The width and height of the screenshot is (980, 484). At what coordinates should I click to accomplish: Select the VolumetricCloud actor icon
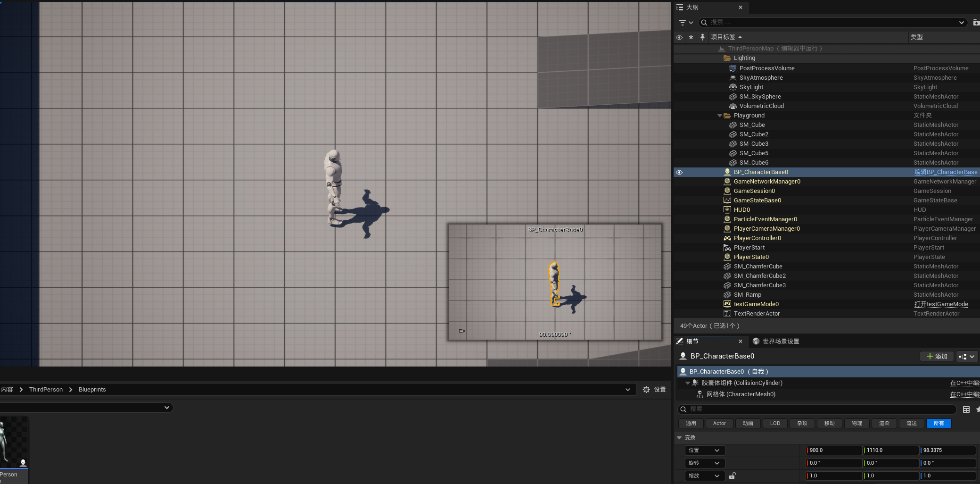click(x=733, y=106)
